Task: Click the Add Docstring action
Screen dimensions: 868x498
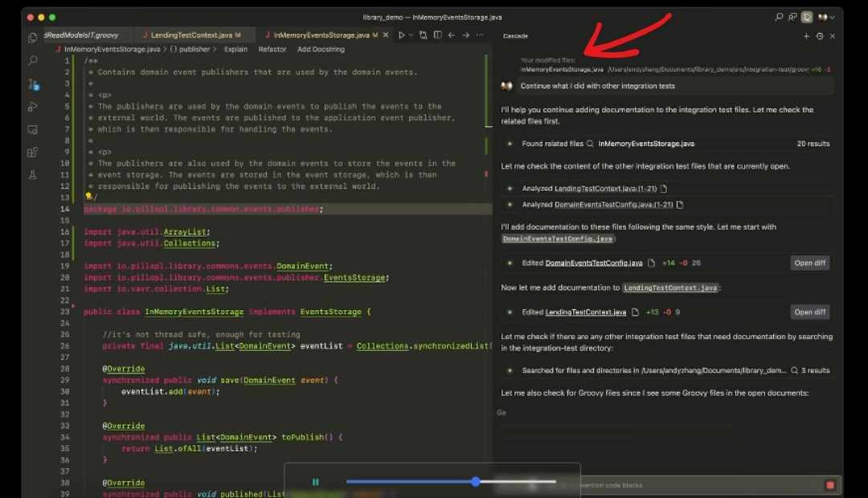Action: tap(321, 49)
